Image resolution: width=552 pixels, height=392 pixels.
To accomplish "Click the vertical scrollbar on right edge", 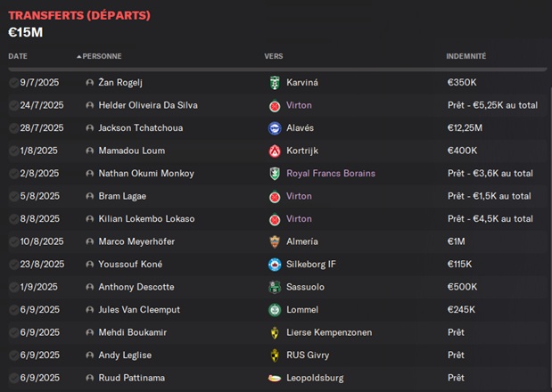I will [x=550, y=232].
